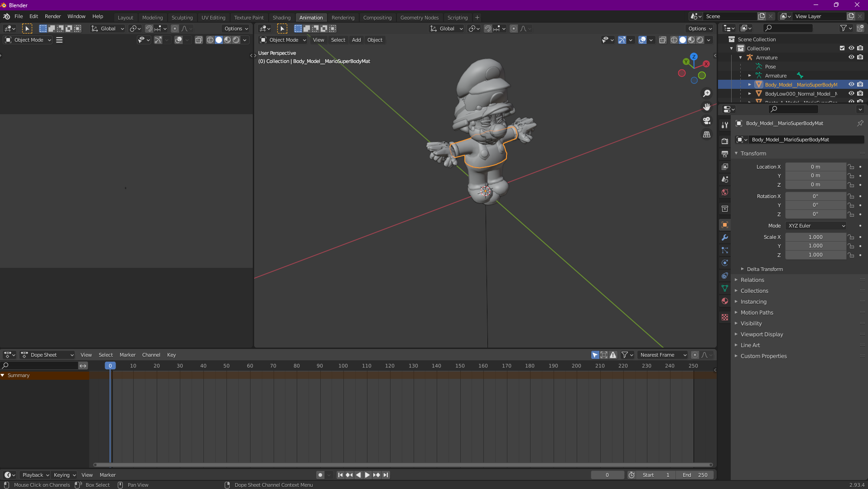Click new collection icon in Outliner
868x489 pixels.
[860, 28]
